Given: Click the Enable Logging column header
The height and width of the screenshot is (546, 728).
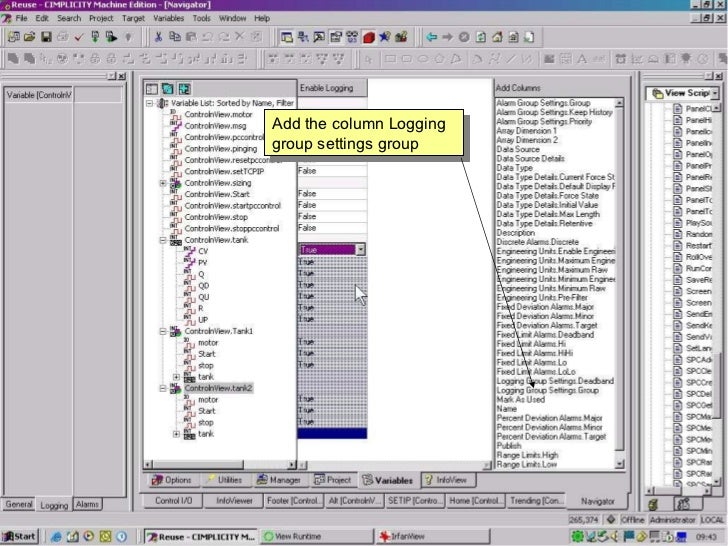Looking at the screenshot, I should 332,88.
